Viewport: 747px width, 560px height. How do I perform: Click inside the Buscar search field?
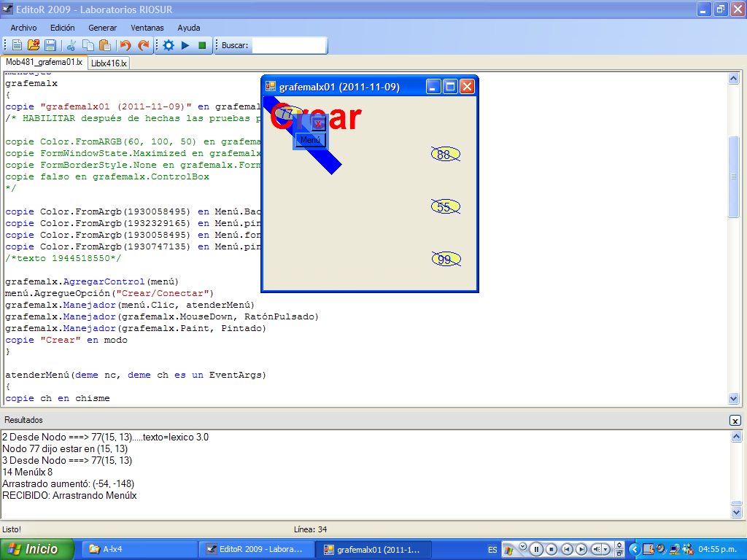288,45
